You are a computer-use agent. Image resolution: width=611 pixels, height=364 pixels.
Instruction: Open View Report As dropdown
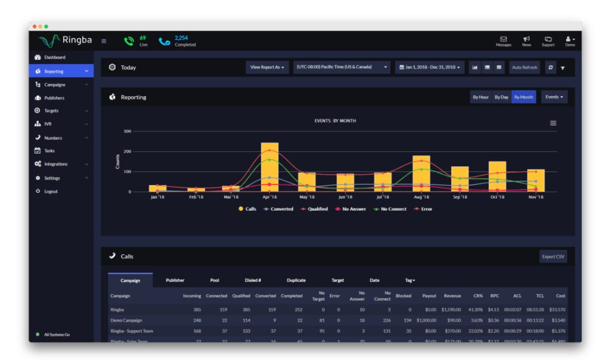267,67
